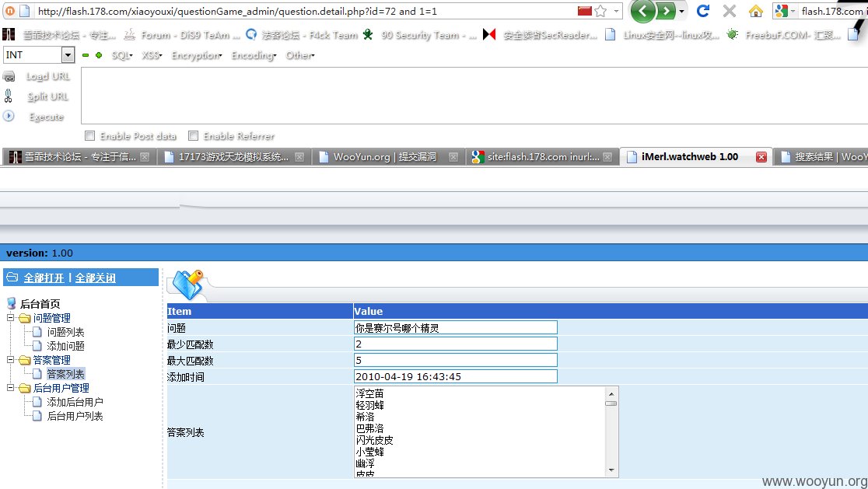Click the green plus increment icon
Image resolution: width=868 pixels, height=489 pixels.
click(99, 55)
